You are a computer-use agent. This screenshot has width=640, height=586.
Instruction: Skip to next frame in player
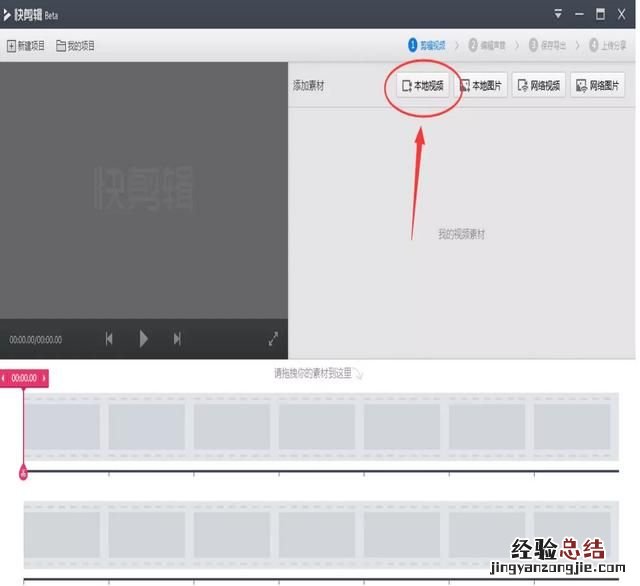[x=177, y=339]
